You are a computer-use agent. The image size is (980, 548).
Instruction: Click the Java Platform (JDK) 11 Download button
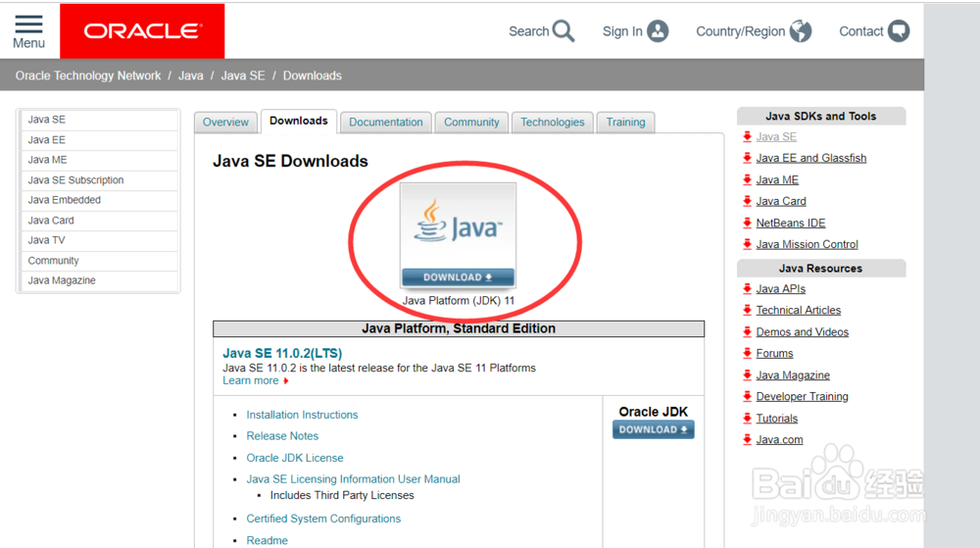point(458,277)
